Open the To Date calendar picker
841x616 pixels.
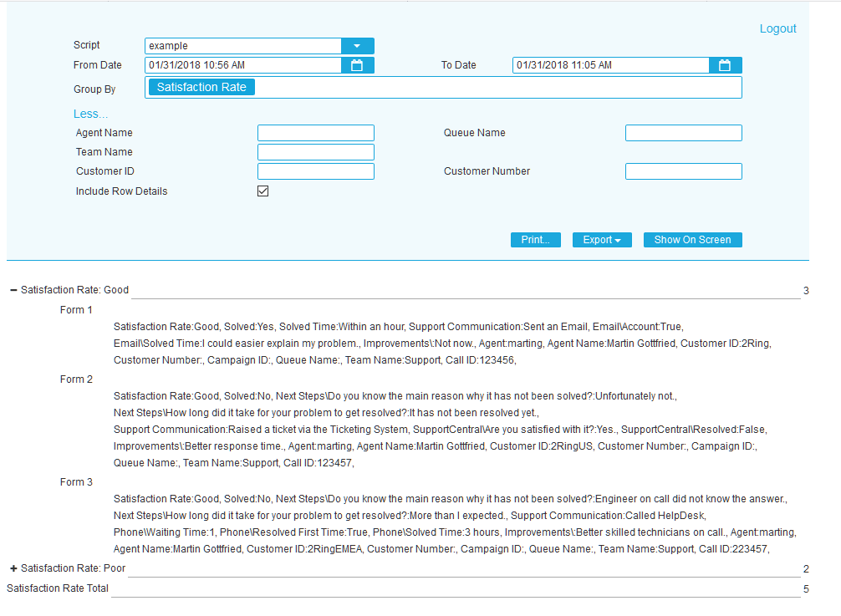pos(724,64)
